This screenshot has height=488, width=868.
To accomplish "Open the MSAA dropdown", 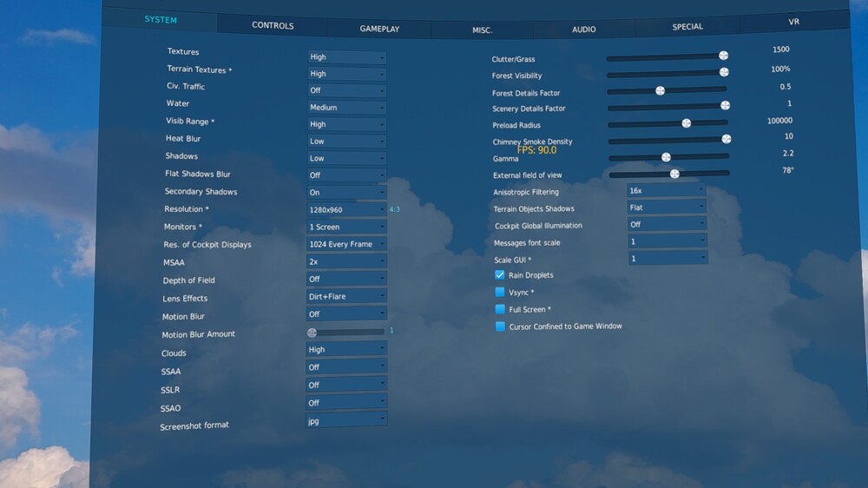I will point(346,261).
